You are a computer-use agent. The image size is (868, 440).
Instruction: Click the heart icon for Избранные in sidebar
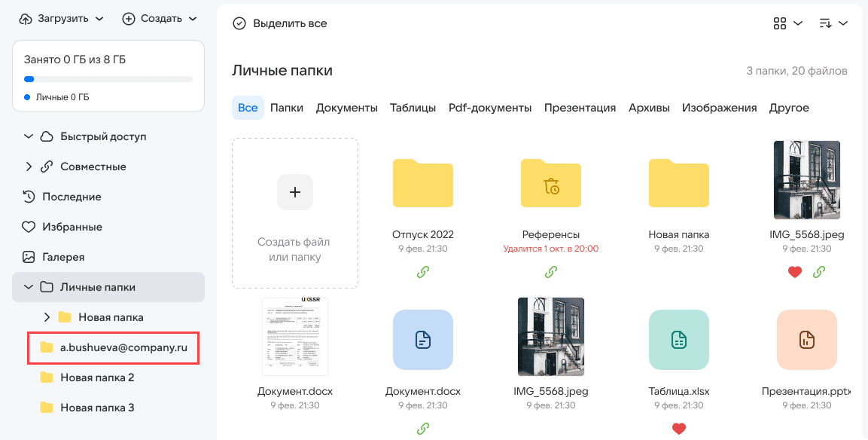(29, 228)
